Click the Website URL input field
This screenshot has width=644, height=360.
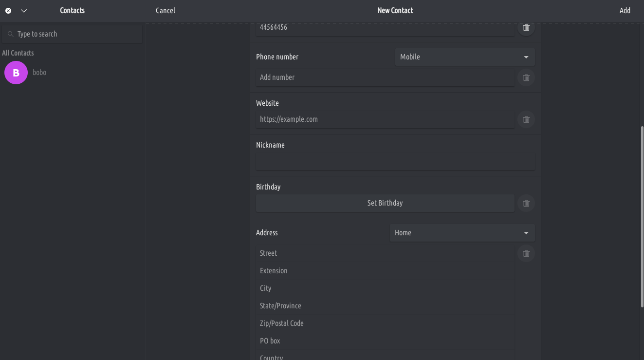click(385, 119)
